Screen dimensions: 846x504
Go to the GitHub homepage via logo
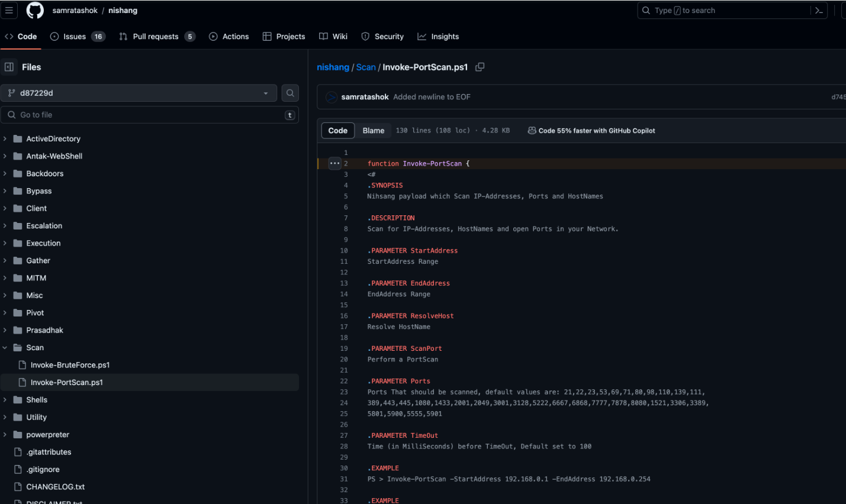pos(35,10)
